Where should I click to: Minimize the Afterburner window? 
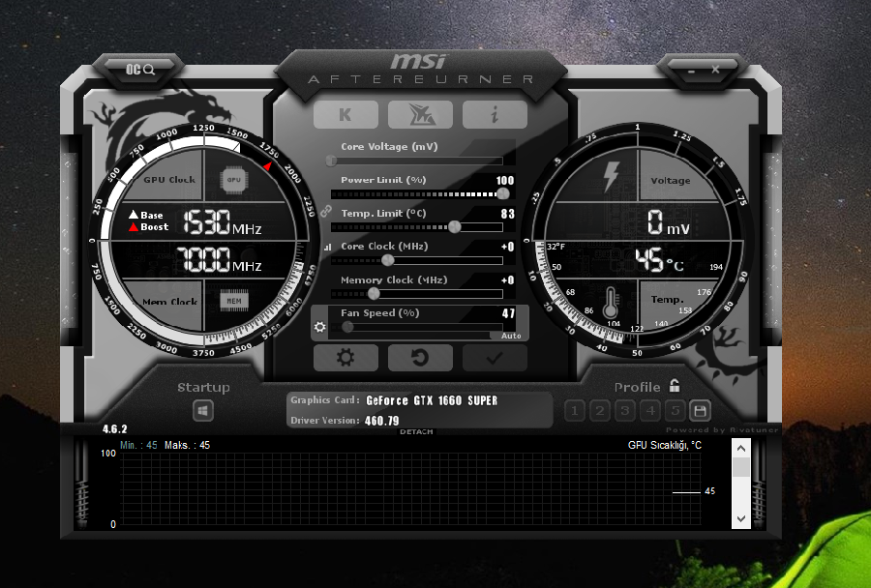[x=691, y=71]
